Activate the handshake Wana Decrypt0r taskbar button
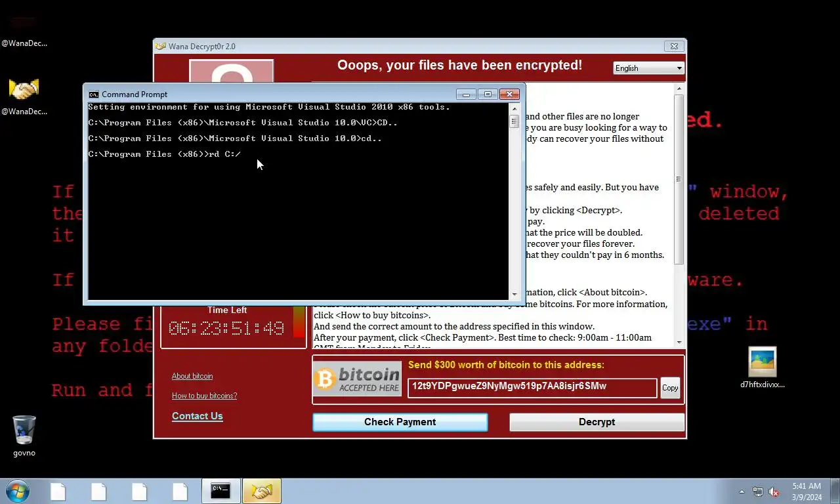The image size is (840, 504). 261,491
